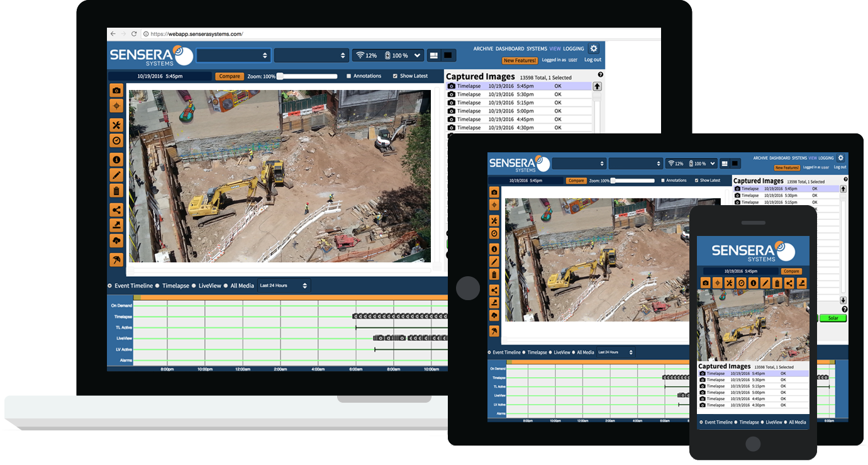The height and width of the screenshot is (465, 868).
Task: Open the share icon in the laptop sidebar
Action: (x=116, y=210)
